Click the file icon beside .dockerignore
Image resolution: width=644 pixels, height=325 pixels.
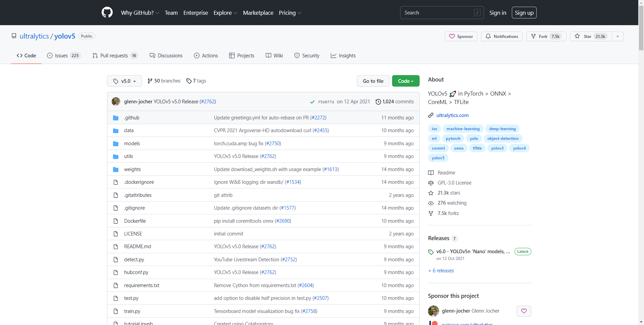point(116,182)
